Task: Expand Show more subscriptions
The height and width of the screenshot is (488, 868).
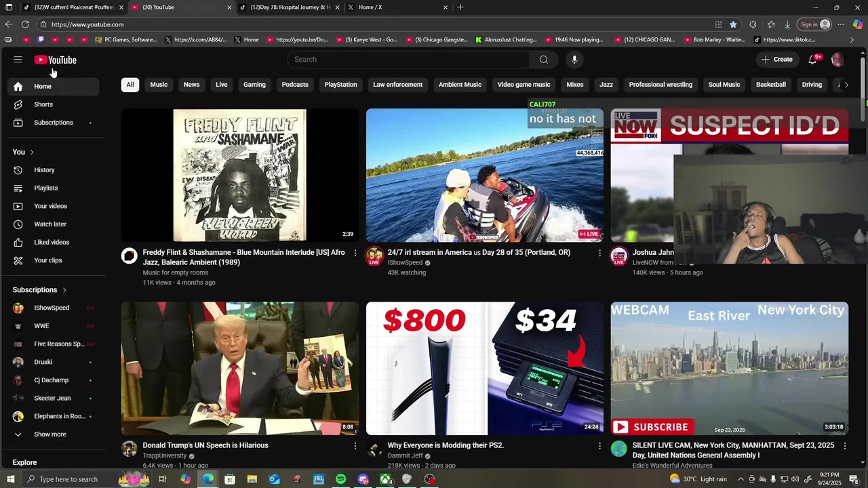Action: (x=54, y=434)
